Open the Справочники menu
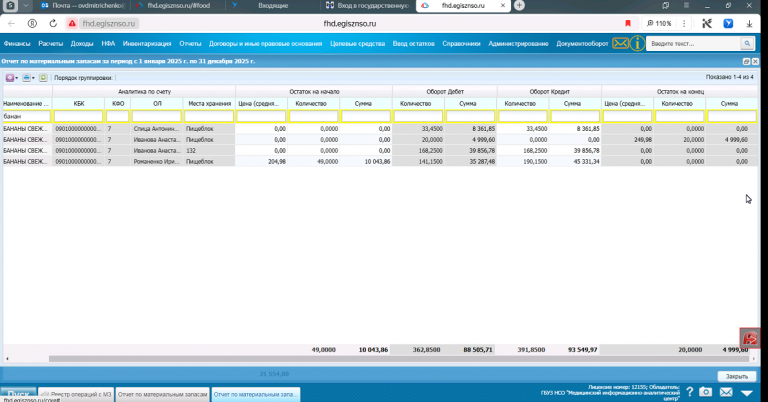Screen dimensions: 768x402 tap(461, 44)
